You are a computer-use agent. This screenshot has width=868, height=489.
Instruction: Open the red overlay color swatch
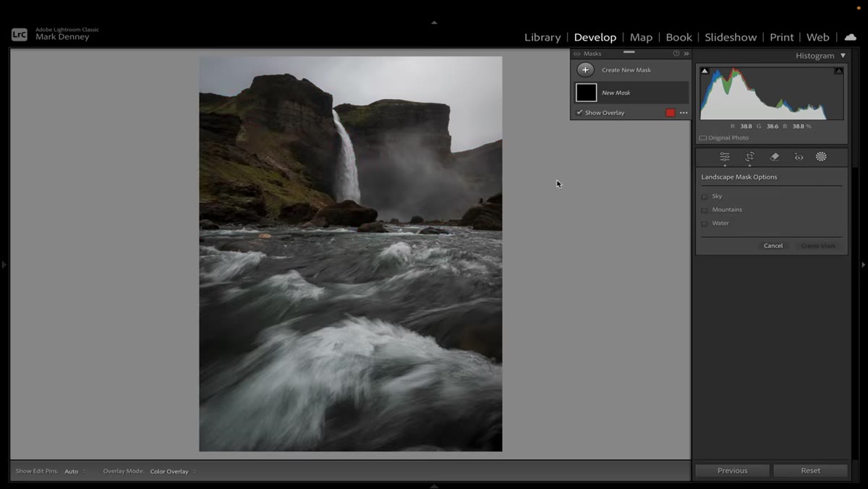coord(671,113)
